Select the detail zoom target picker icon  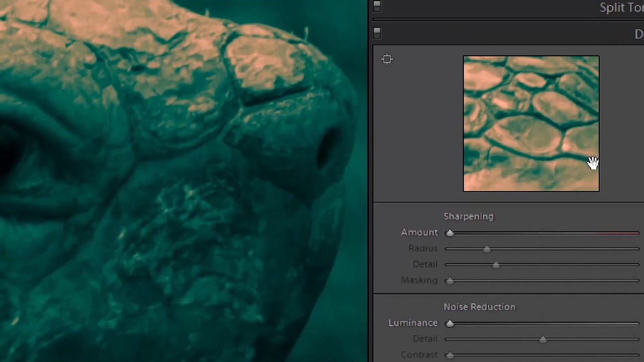point(387,59)
